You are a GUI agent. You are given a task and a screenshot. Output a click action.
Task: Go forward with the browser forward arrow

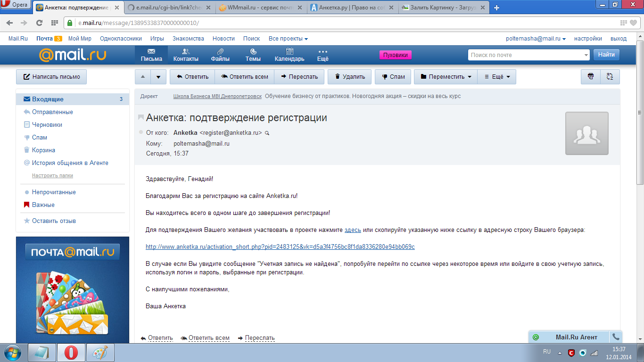tap(24, 23)
